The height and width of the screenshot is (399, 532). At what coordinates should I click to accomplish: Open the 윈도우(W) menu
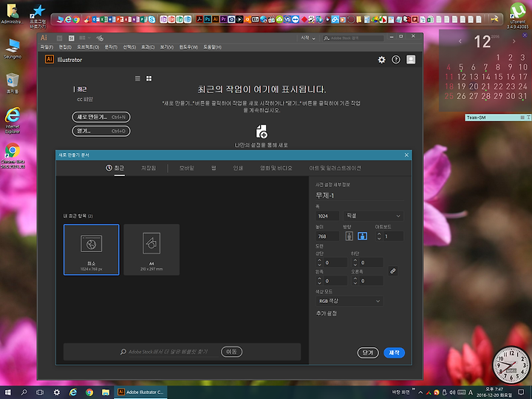click(188, 47)
